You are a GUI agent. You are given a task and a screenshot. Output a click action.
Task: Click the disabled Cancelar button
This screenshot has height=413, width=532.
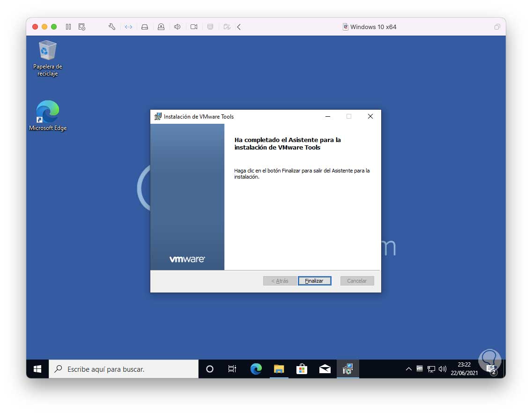pos(357,281)
